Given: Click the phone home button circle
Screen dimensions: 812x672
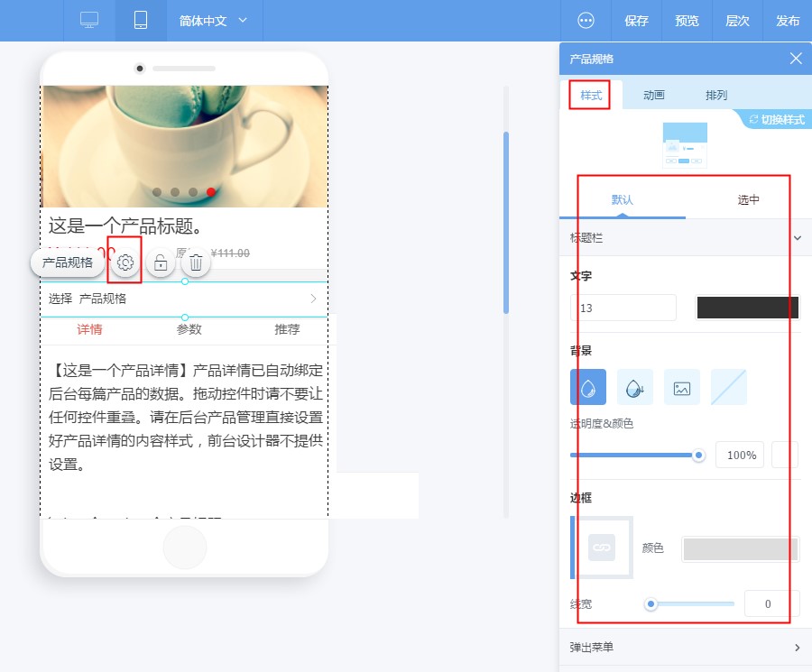Looking at the screenshot, I should 184,548.
